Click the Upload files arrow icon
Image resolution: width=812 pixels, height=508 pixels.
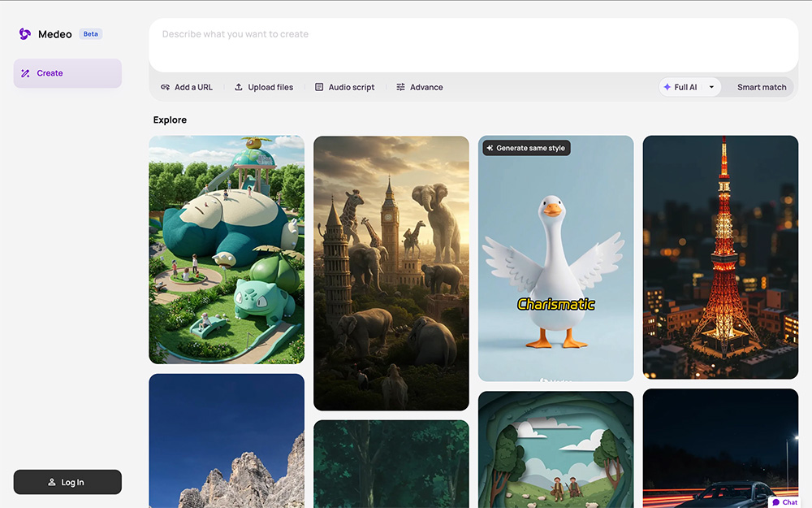pyautogui.click(x=239, y=87)
